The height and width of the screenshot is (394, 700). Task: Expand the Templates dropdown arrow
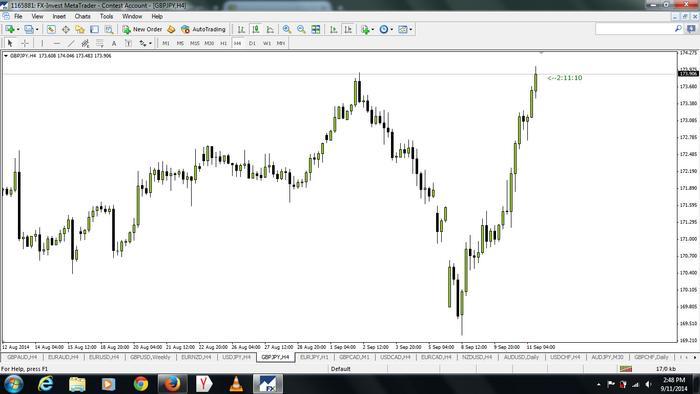411,29
